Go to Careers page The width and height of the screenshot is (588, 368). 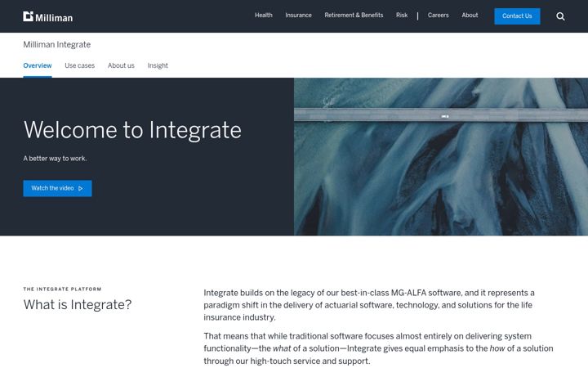coord(438,15)
